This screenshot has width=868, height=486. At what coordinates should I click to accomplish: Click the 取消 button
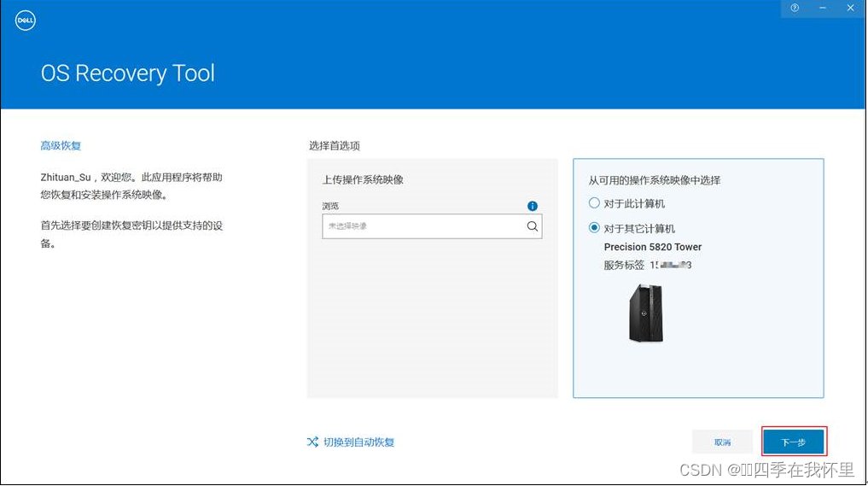tap(722, 442)
